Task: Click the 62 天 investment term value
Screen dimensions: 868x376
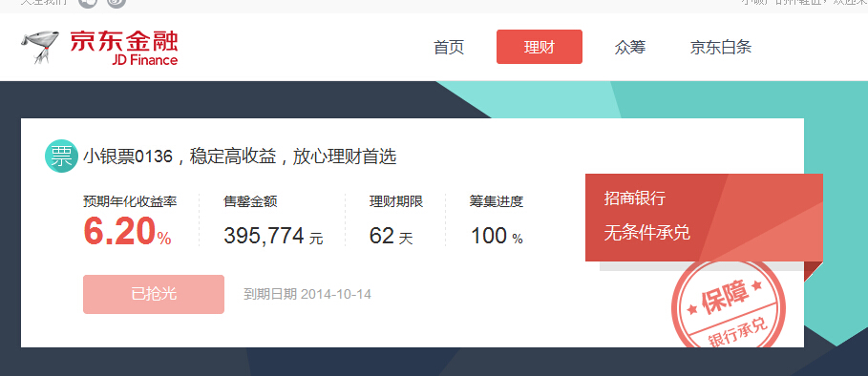Action: coord(391,237)
